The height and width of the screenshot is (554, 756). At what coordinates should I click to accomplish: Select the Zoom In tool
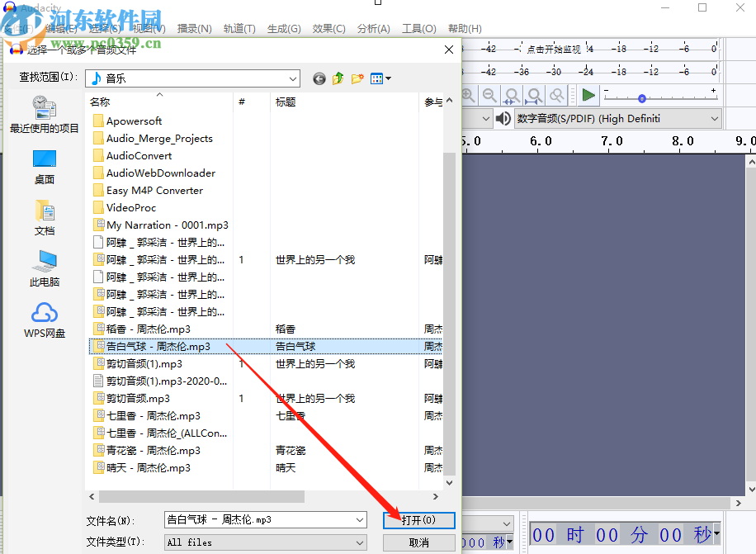[x=468, y=95]
